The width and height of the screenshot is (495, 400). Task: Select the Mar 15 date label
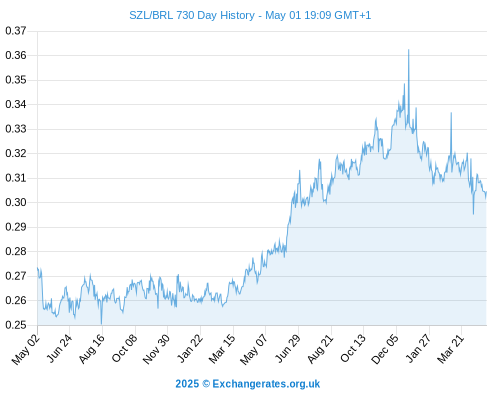pyautogui.click(x=222, y=349)
